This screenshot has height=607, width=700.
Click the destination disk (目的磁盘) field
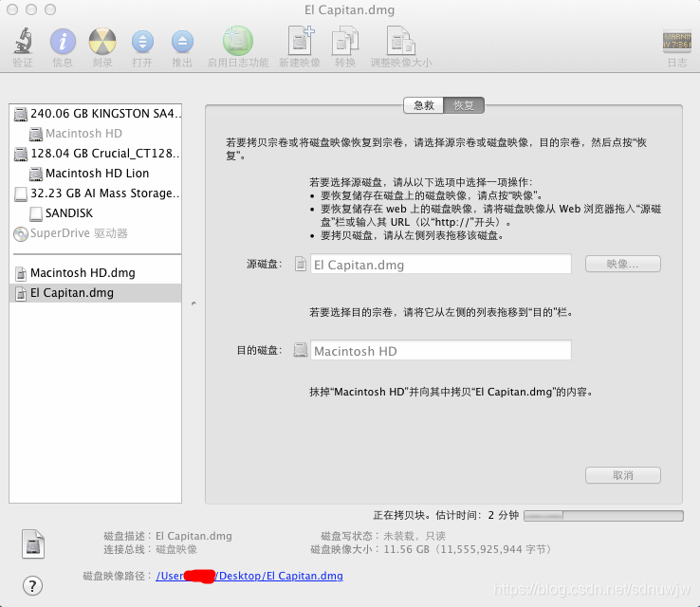(x=441, y=350)
